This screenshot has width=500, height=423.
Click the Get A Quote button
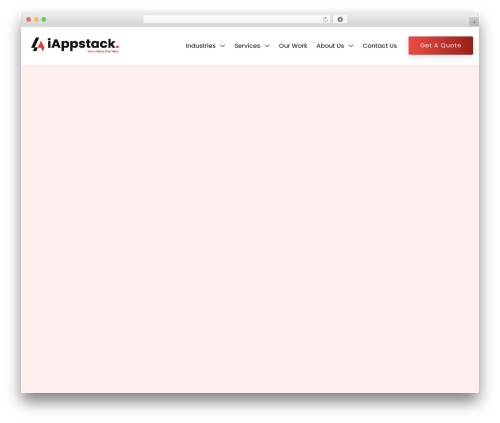click(x=441, y=46)
